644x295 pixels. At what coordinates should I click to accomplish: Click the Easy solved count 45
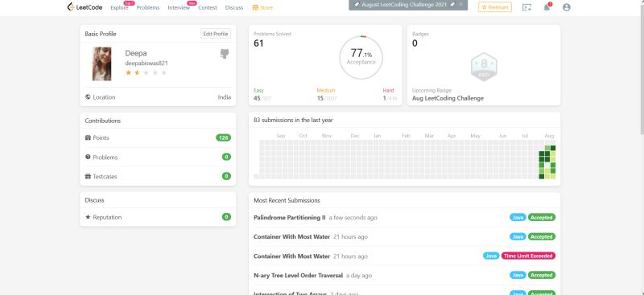point(257,98)
